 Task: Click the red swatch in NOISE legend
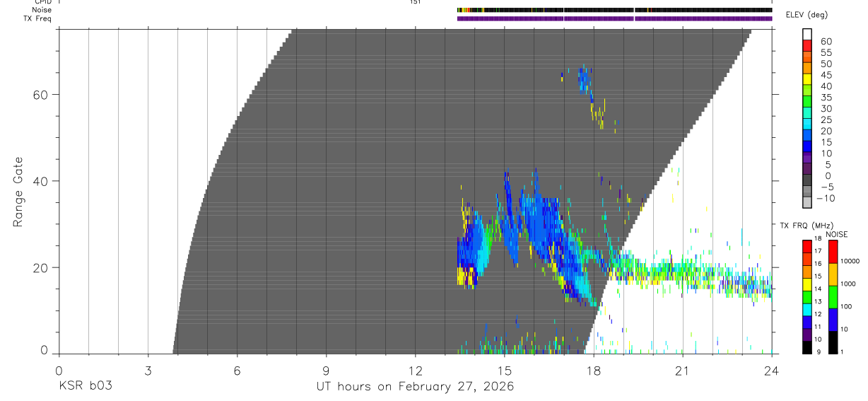point(832,251)
